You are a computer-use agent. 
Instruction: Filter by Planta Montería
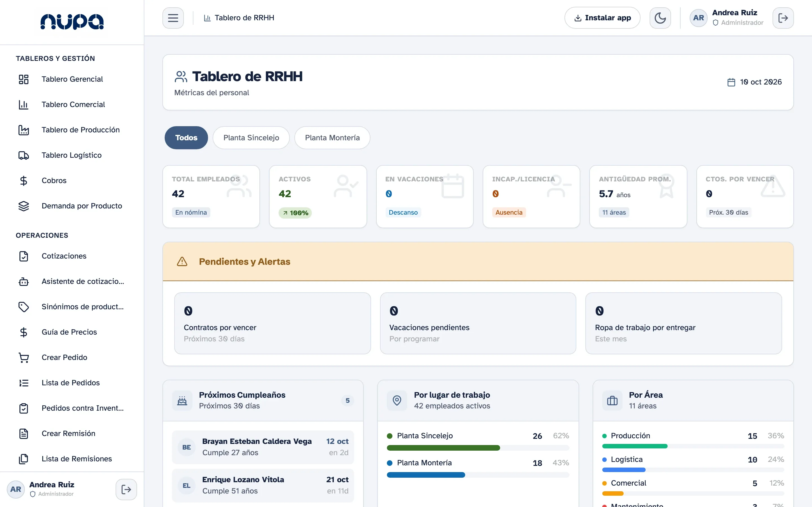tap(332, 138)
